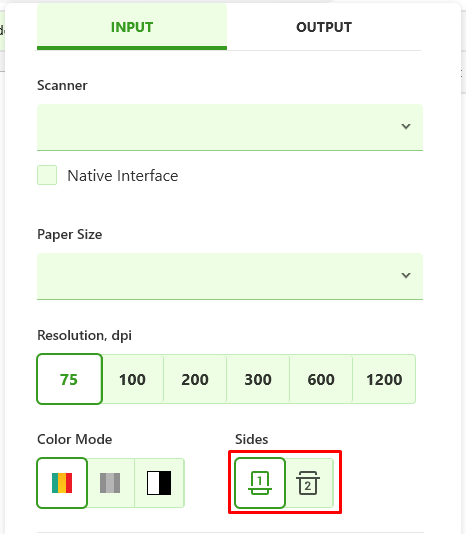Click the Sides section label
This screenshot has width=466, height=534.
point(251,439)
